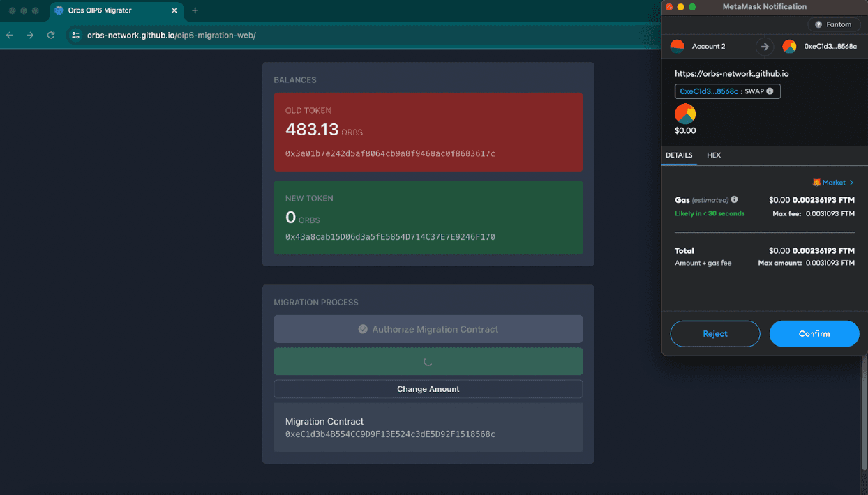Image resolution: width=868 pixels, height=495 pixels.
Task: Click the Account 2 avatar in MetaMask
Action: click(x=677, y=46)
